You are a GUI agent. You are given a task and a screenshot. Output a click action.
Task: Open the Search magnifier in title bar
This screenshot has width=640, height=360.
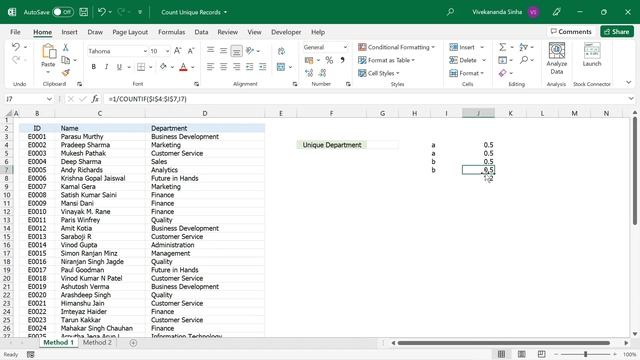pos(450,12)
